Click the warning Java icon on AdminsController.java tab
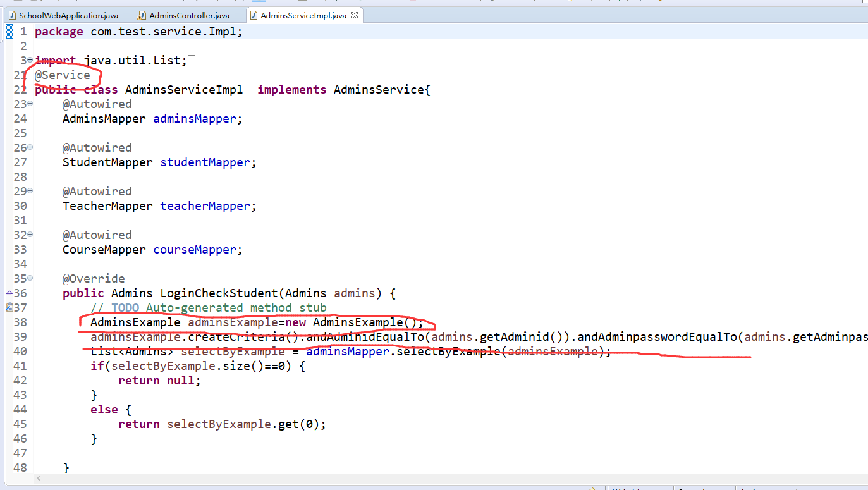This screenshot has width=868, height=490. click(x=142, y=15)
